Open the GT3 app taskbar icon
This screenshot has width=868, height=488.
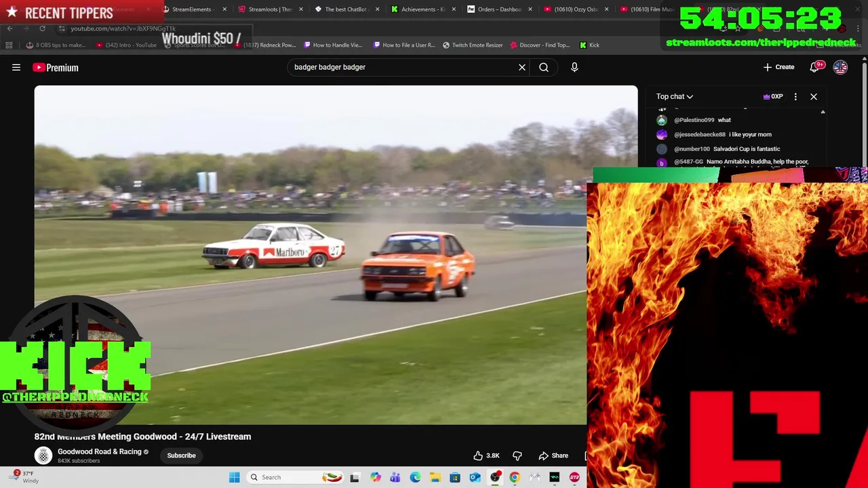coord(574,477)
